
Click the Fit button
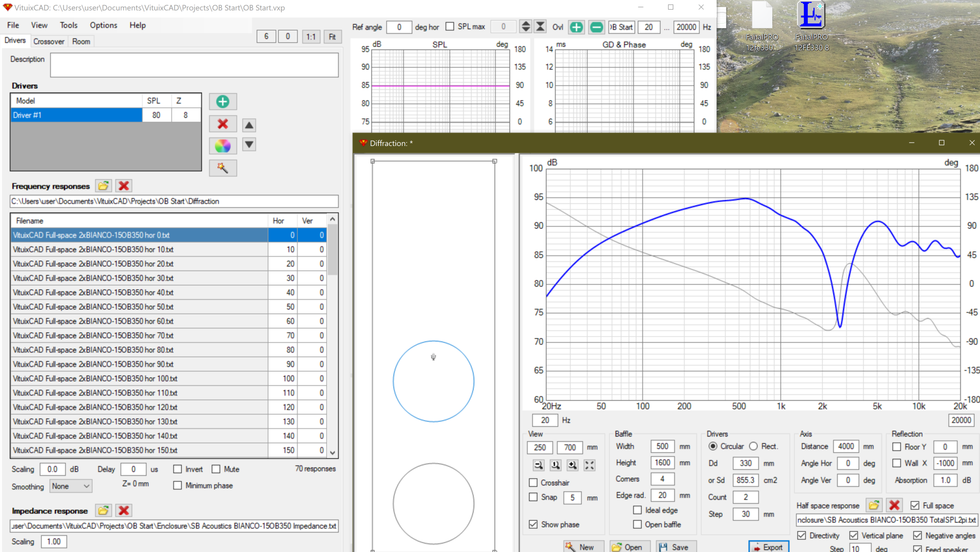pyautogui.click(x=332, y=37)
